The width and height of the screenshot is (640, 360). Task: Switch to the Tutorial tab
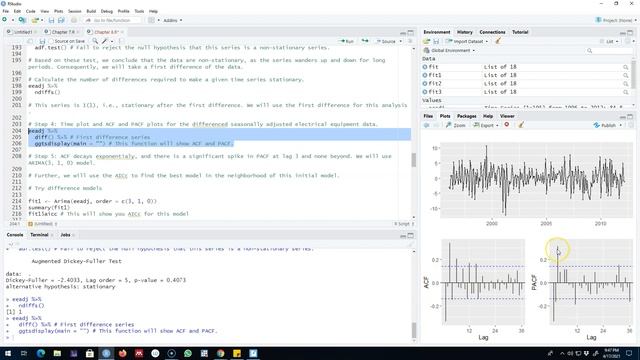click(x=520, y=32)
